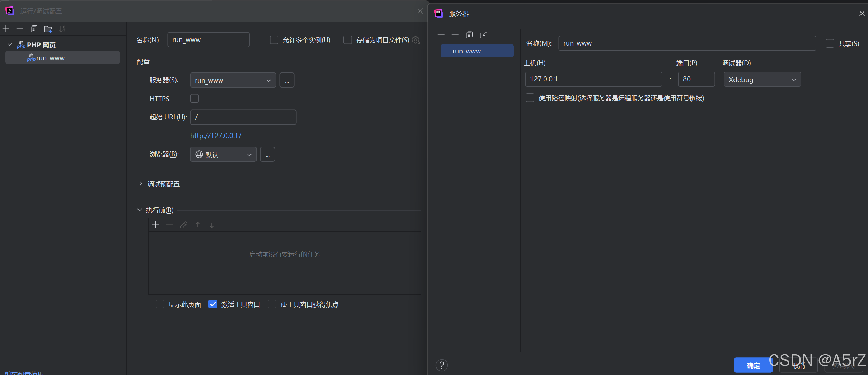Confirm server settings with 确定
The image size is (868, 375).
(x=753, y=365)
